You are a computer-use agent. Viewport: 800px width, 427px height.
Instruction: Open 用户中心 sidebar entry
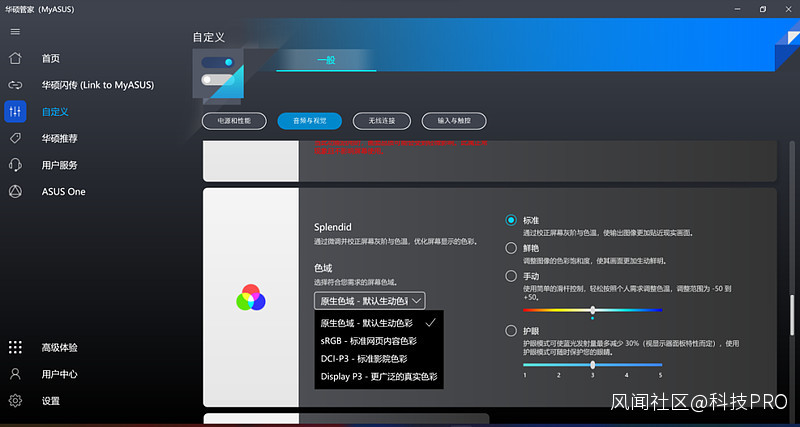click(x=60, y=374)
